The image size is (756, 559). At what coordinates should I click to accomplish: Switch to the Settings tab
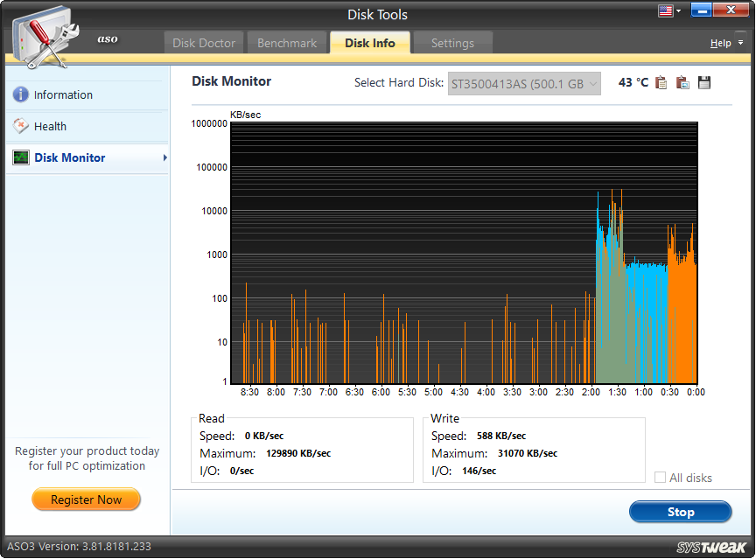tap(452, 42)
